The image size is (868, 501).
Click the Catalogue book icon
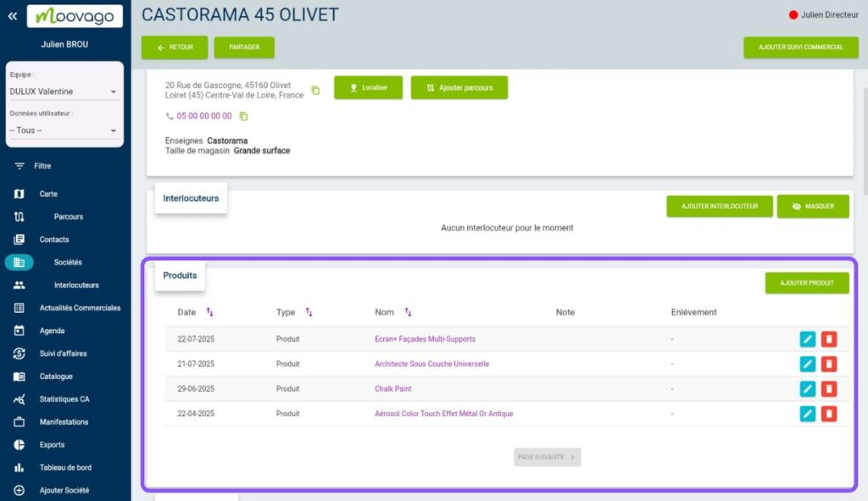(19, 376)
